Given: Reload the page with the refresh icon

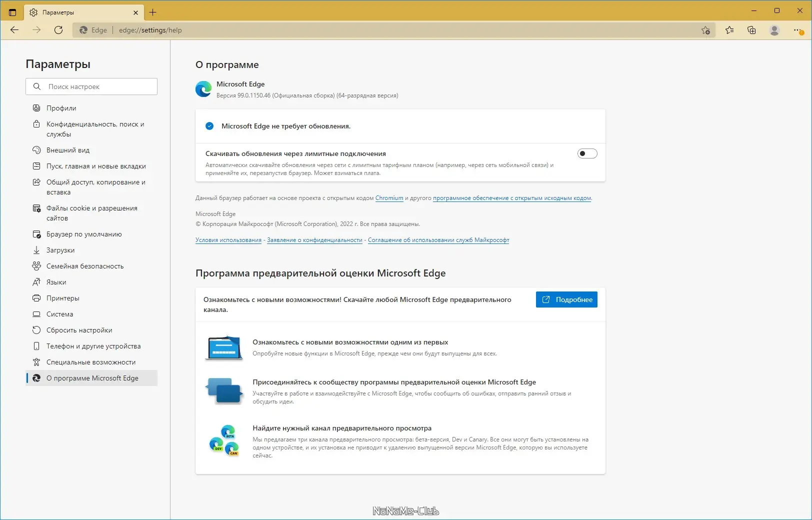Looking at the screenshot, I should (x=58, y=30).
